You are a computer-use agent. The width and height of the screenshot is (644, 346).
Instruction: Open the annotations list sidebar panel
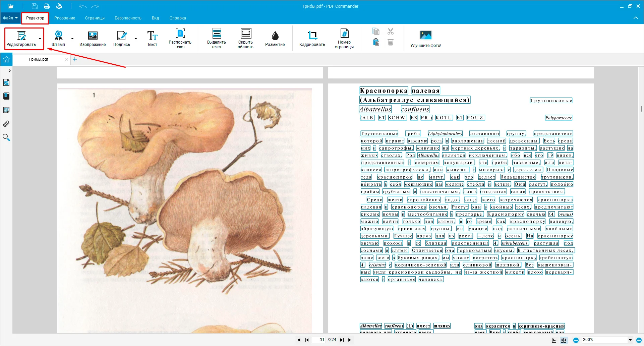click(6, 110)
